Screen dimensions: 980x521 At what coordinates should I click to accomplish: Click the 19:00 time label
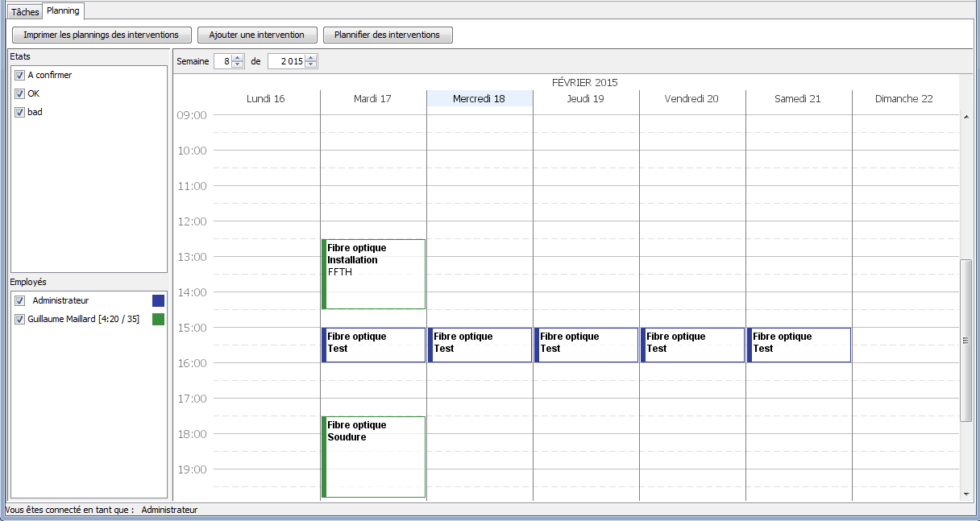[192, 469]
